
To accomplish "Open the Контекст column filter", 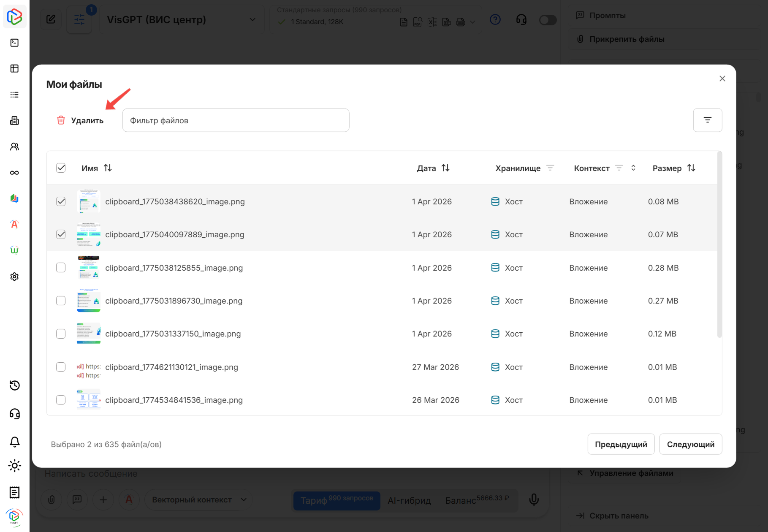I will pos(619,168).
